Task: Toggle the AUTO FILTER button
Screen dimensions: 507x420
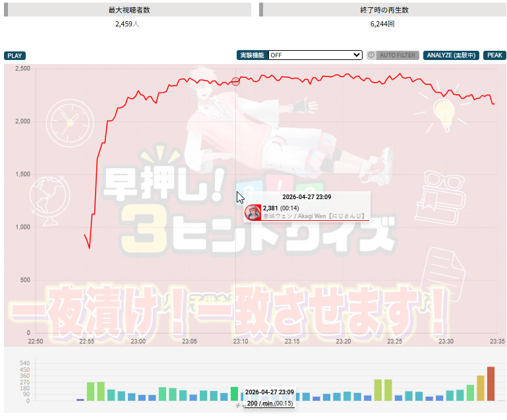Action: [x=397, y=55]
